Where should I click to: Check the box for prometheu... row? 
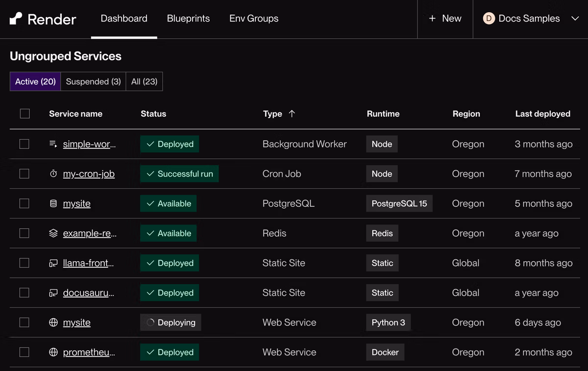pyautogui.click(x=24, y=352)
